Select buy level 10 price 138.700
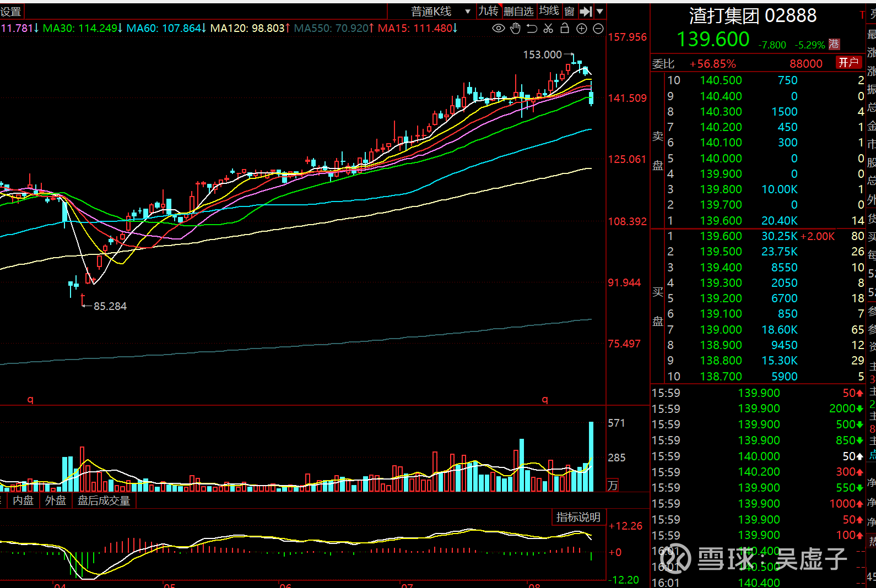This screenshot has height=588, width=876. [x=721, y=376]
